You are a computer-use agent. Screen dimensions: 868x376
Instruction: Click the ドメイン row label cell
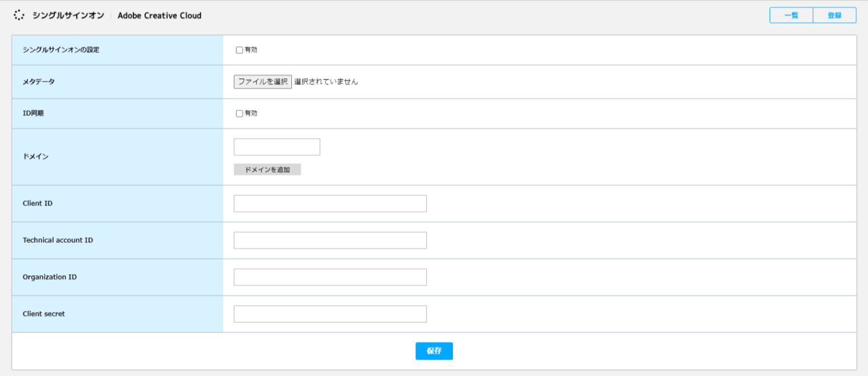pos(34,157)
